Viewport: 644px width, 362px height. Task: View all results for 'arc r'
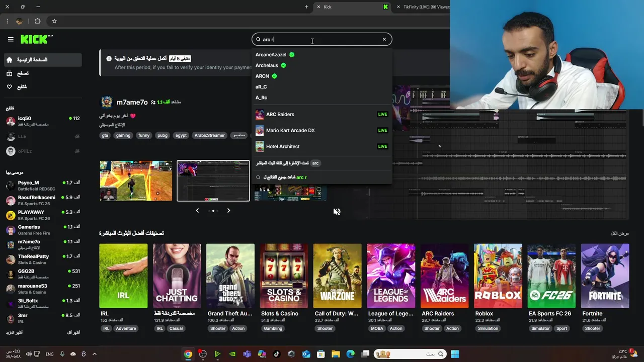point(321,177)
